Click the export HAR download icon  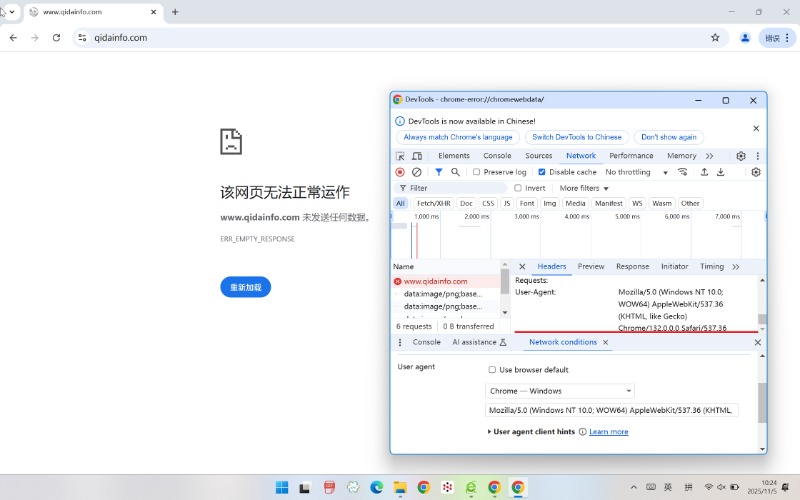click(x=720, y=172)
